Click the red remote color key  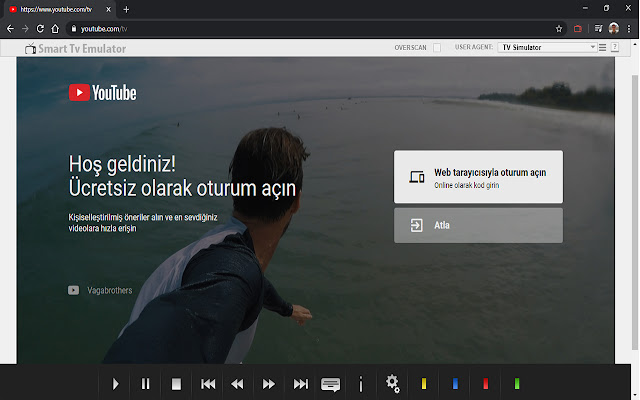pos(485,384)
